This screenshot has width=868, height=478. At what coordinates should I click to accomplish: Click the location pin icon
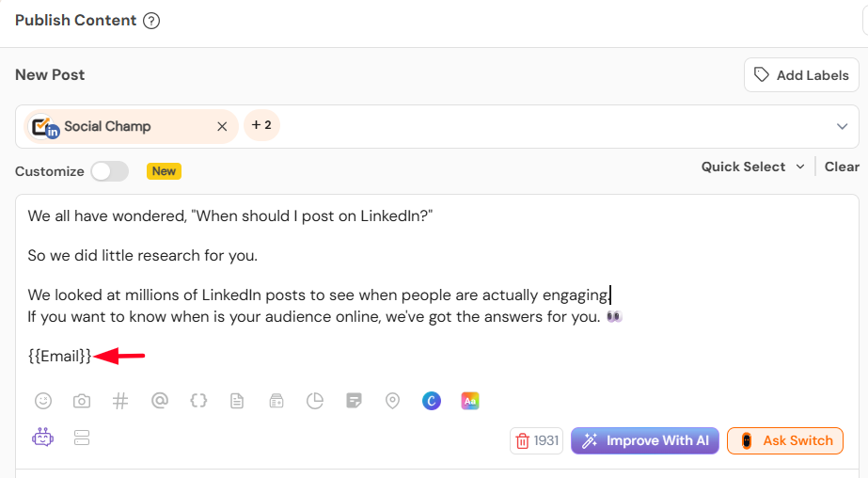pos(392,401)
